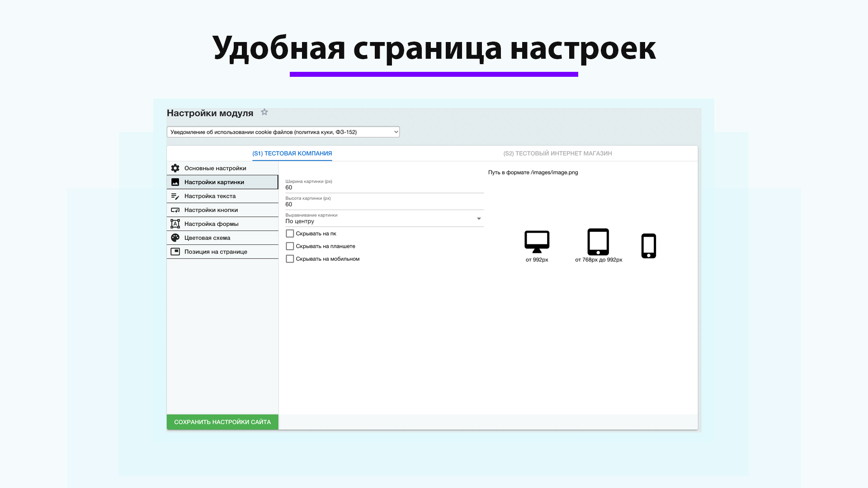Image resolution: width=868 pixels, height=488 pixels.
Task: Enable the Скрывать на пк checkbox
Action: (x=290, y=233)
